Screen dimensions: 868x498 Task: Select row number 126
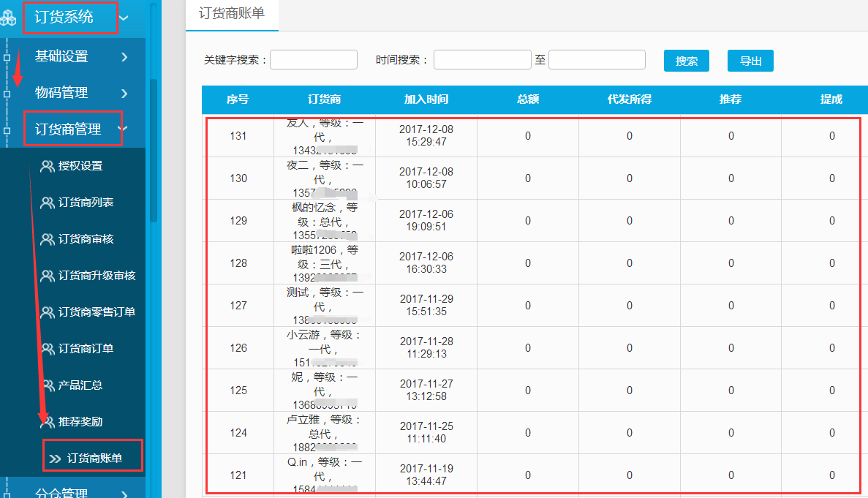click(238, 348)
